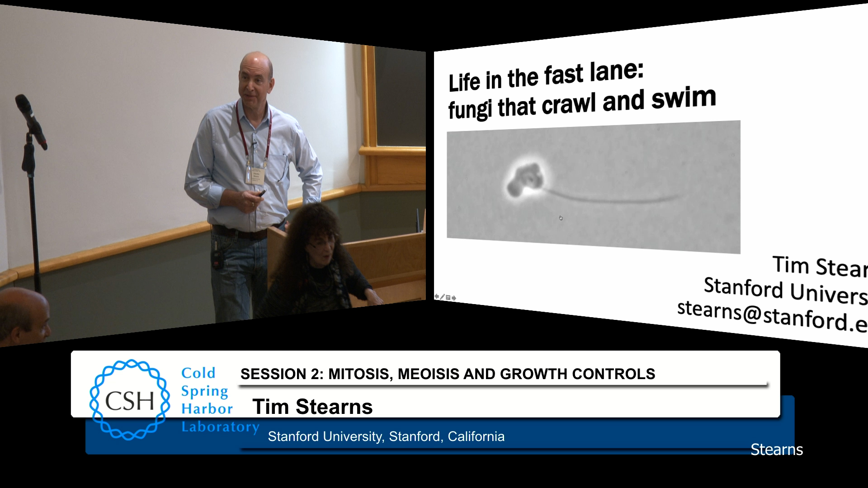Click the Session 2 title heading
868x488 pixels.
click(448, 374)
